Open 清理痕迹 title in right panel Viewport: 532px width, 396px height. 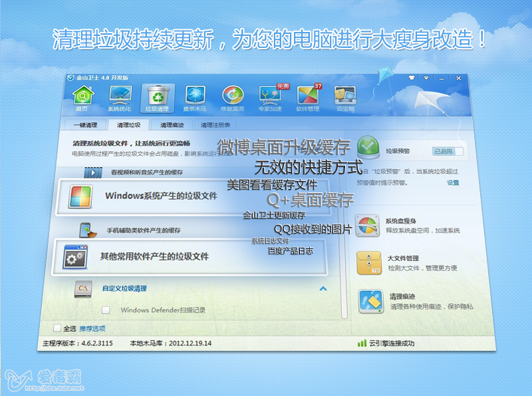pyautogui.click(x=402, y=297)
